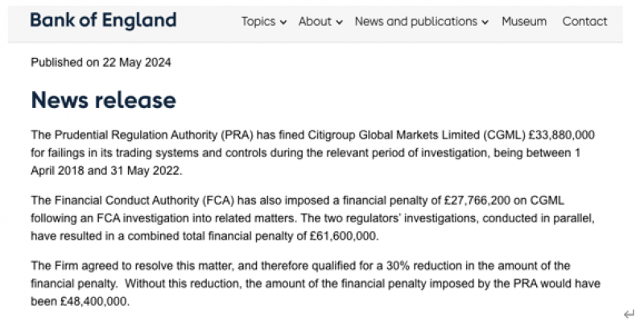
Task: Click the £61,600,000 combined total
Action: click(345, 236)
